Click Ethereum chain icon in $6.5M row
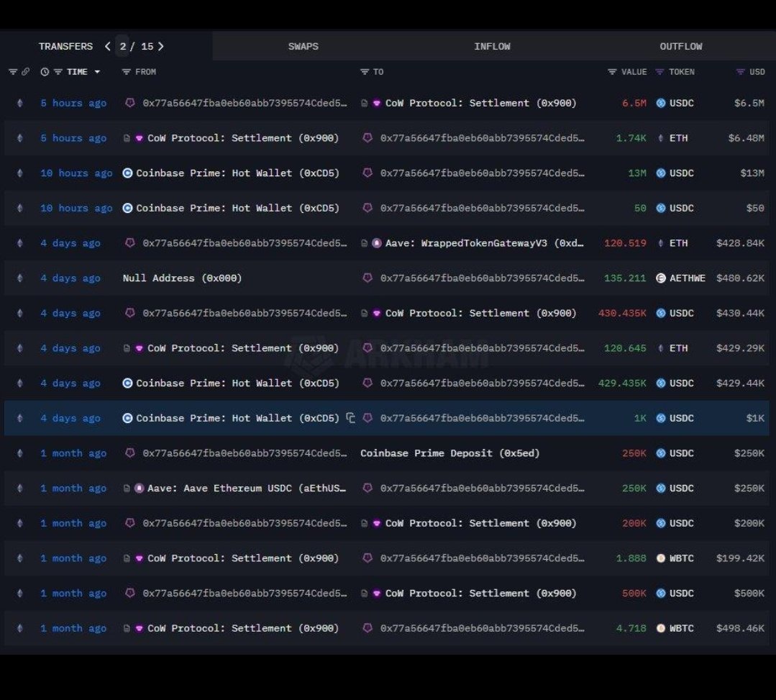Screen dimensions: 776x700 pyautogui.click(x=20, y=103)
